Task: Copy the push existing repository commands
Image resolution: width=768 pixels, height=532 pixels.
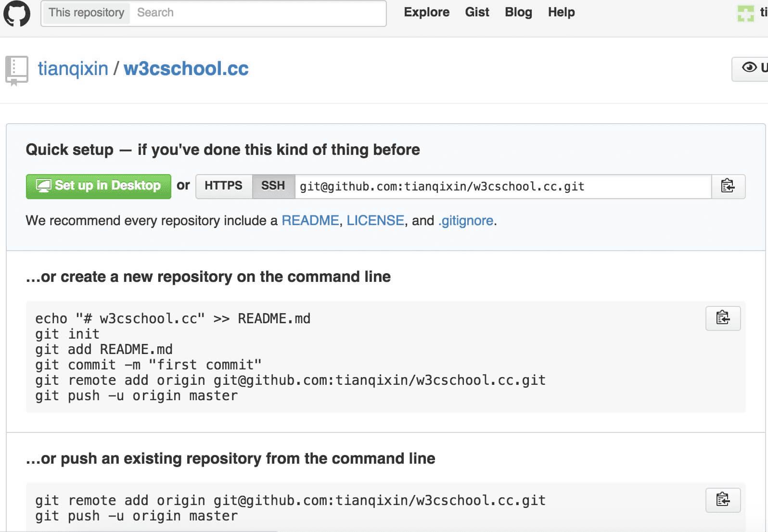Action: coord(722,500)
